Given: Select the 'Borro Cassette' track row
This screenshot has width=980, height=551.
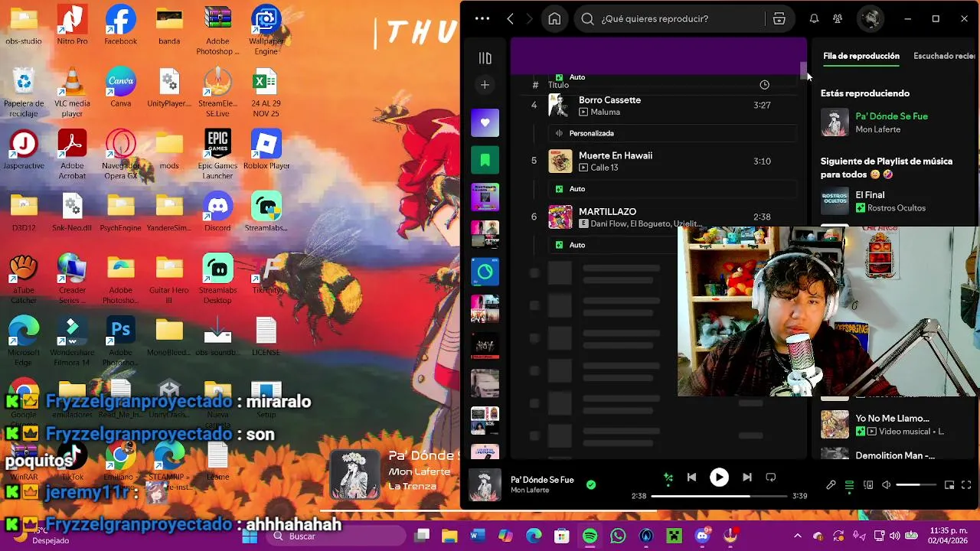Looking at the screenshot, I should (660, 106).
